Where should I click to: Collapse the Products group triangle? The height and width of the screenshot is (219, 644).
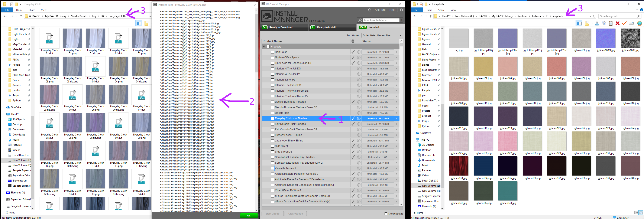(x=264, y=47)
